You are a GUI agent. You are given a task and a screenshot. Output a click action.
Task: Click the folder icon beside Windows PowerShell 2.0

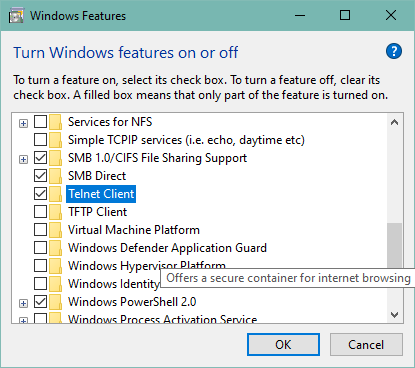55,302
